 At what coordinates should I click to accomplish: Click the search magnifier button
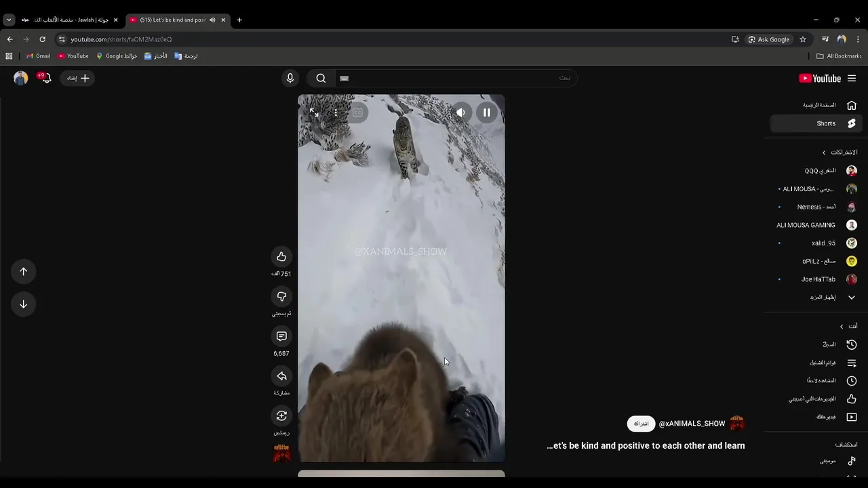point(321,78)
